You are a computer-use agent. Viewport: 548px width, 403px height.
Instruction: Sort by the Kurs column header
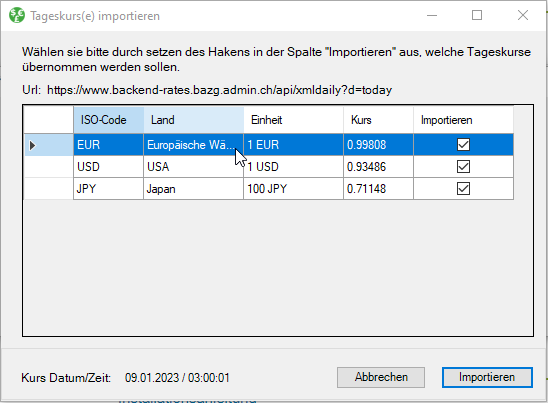378,120
